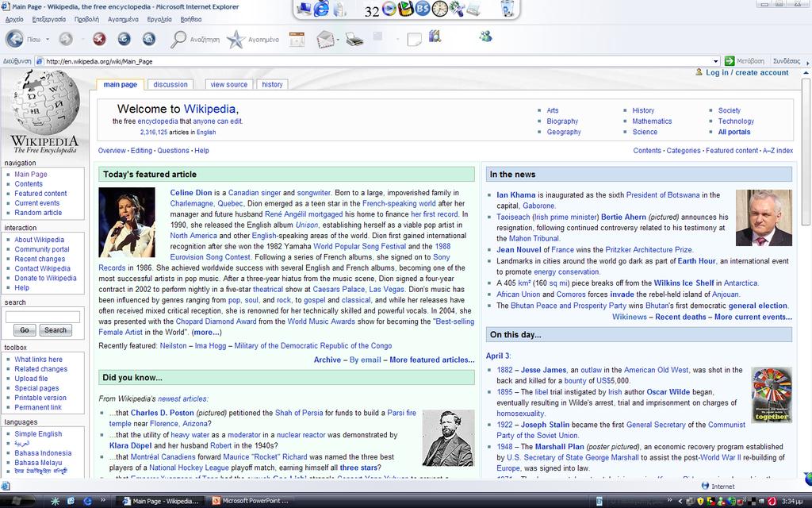Open the History toolbar icon
Viewport: 812px width, 508px height.
(297, 39)
